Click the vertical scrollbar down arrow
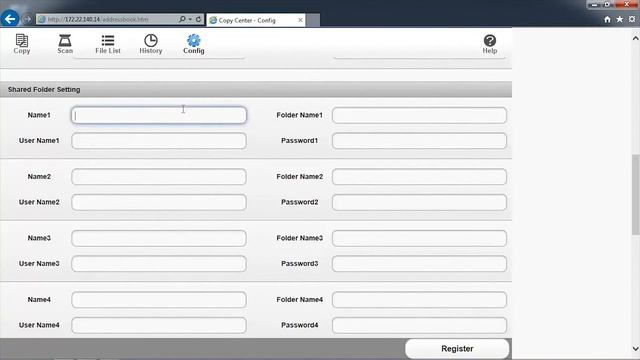The height and width of the screenshot is (360, 640). point(636,349)
